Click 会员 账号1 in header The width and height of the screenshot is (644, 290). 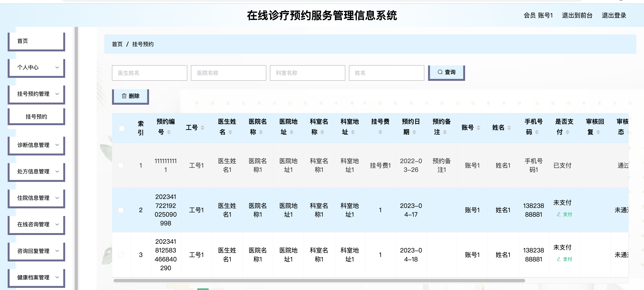coord(538,16)
